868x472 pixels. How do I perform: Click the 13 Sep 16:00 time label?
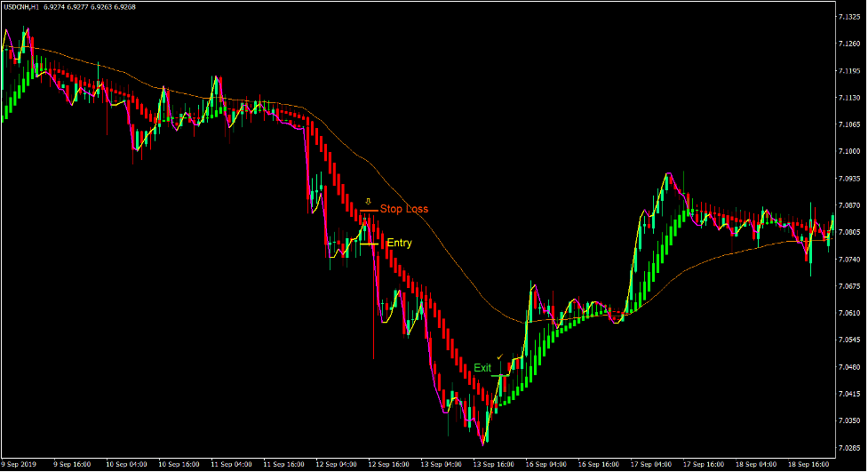[x=492, y=464]
